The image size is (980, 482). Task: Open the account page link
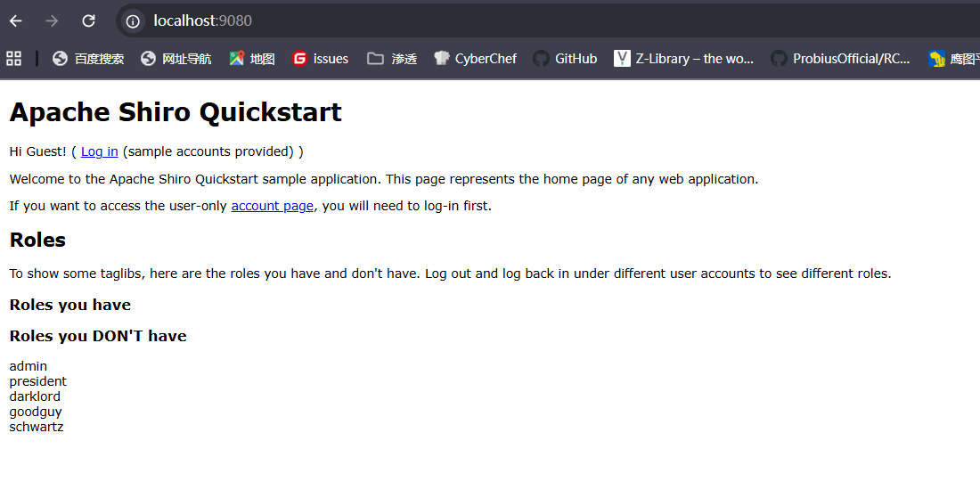(x=272, y=206)
